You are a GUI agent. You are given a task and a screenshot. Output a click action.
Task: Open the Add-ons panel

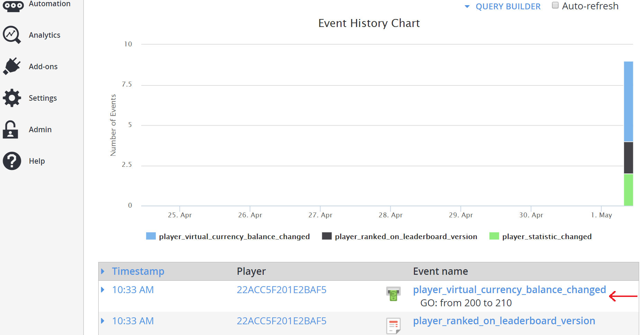click(43, 66)
